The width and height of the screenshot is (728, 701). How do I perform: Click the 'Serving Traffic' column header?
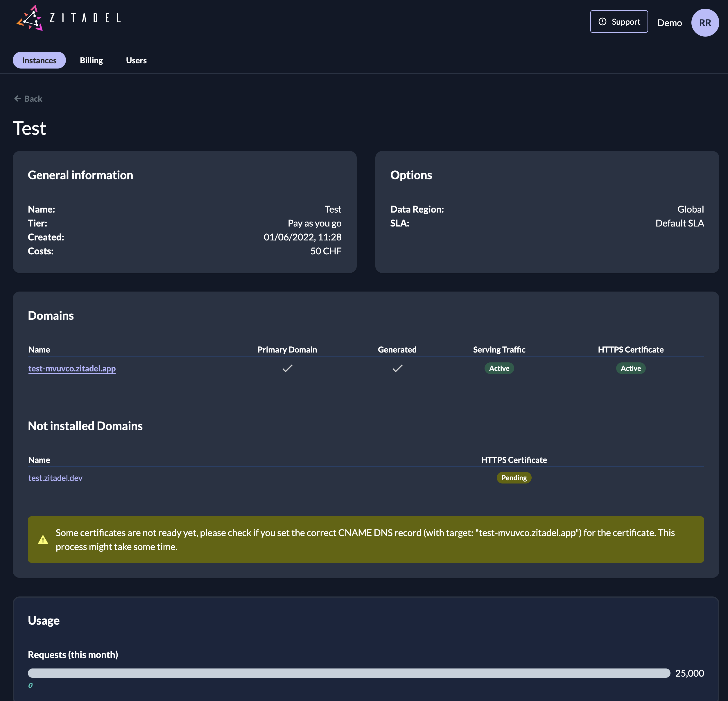tap(499, 349)
